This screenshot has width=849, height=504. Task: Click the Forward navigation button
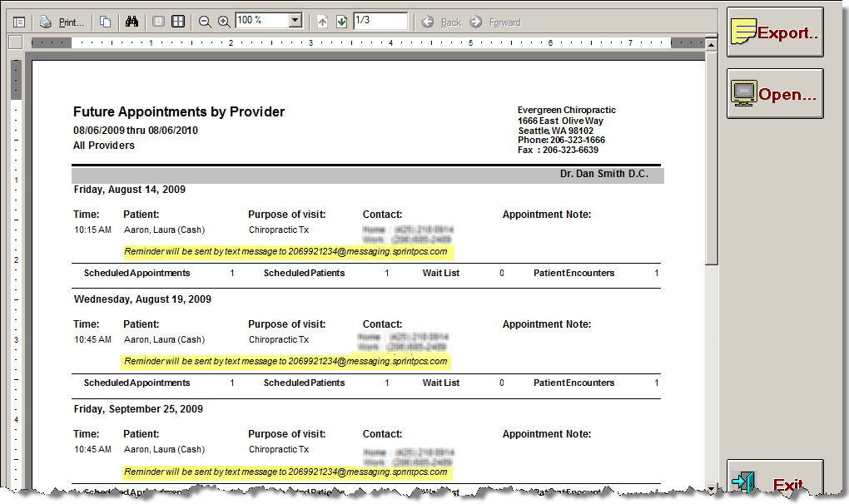pos(496,22)
